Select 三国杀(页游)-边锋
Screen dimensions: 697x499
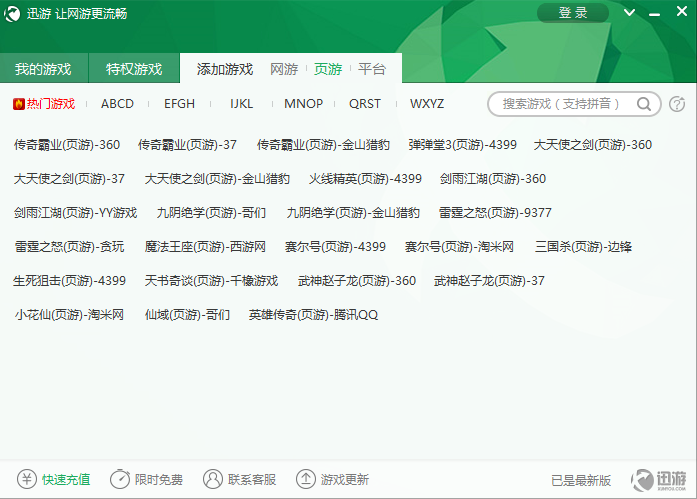(583, 247)
